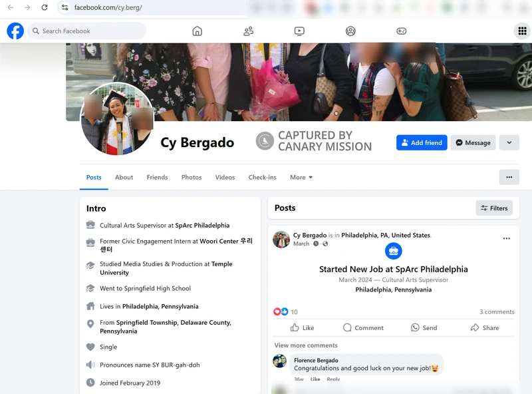Click the browser forward arrow
Viewport: 532px width, 394px height.
pos(27,7)
